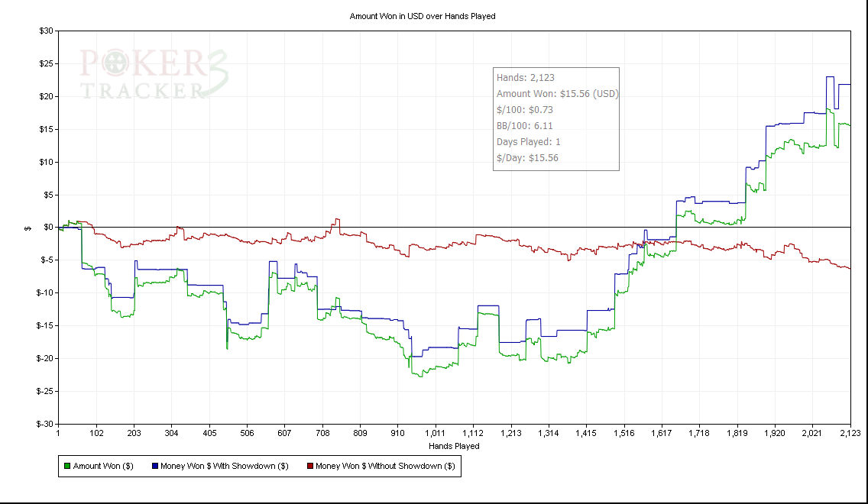Click the 910 x-axis tick label
868x504 pixels.
[397, 433]
